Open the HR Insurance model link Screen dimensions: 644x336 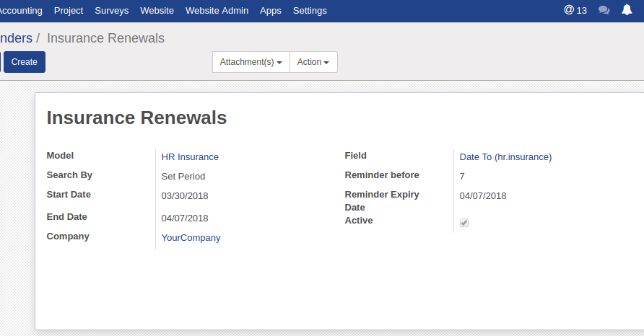(x=190, y=156)
